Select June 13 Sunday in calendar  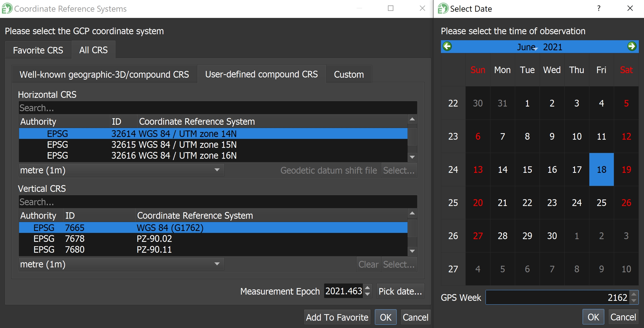[478, 169]
